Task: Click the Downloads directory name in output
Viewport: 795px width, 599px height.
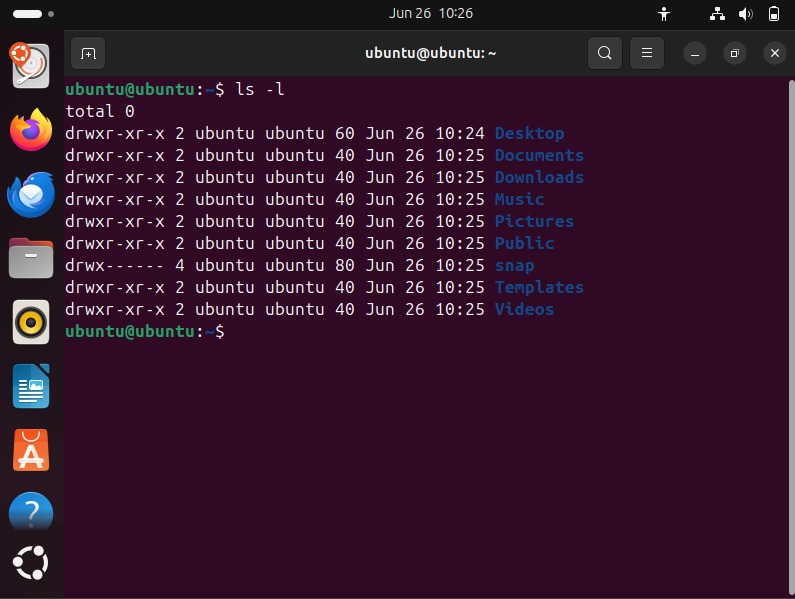Action: pyautogui.click(x=539, y=177)
